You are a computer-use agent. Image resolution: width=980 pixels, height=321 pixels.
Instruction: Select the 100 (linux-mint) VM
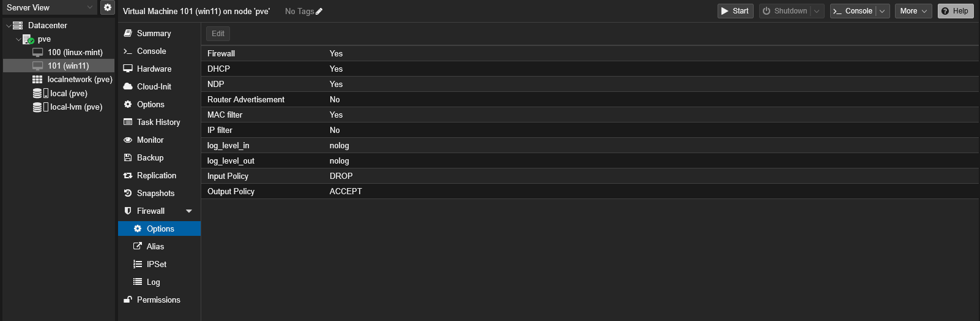[75, 52]
